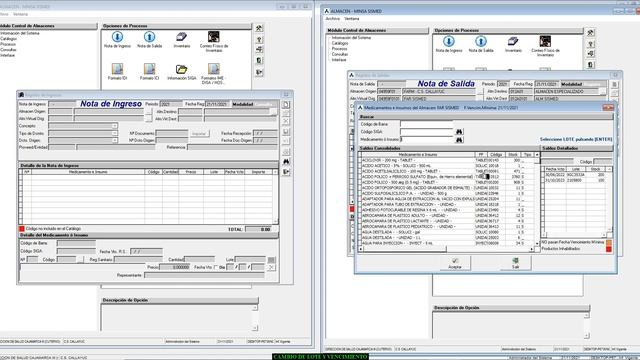Enable the Día checkbox beside Fecha Vto.
The height and width of the screenshot is (360, 640).
(x=216, y=267)
